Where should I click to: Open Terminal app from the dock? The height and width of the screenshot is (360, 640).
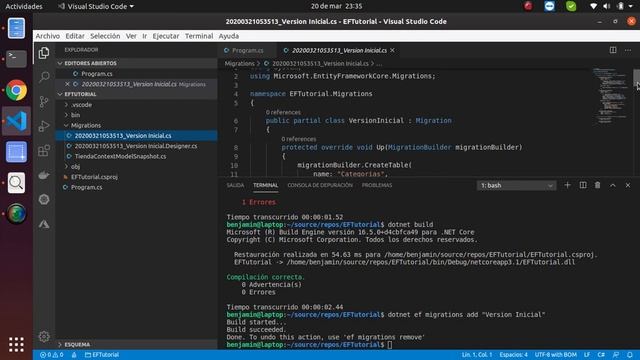click(16, 59)
